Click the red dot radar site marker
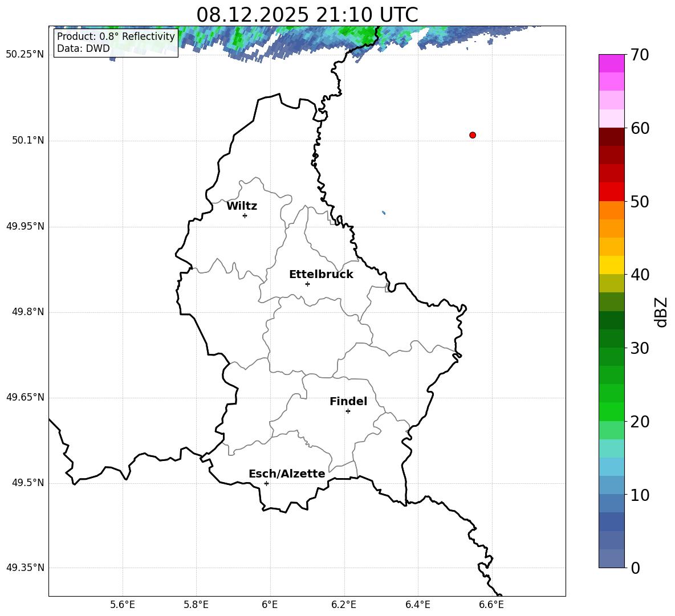 473,135
